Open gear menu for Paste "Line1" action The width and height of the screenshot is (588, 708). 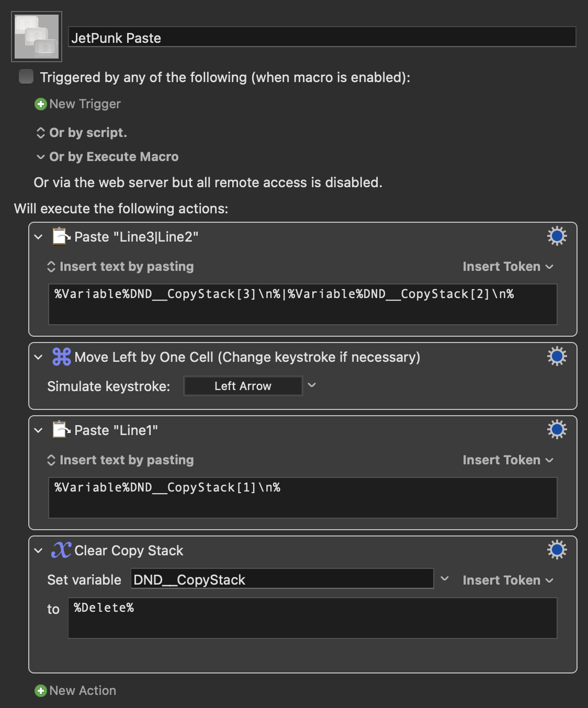pyautogui.click(x=557, y=430)
